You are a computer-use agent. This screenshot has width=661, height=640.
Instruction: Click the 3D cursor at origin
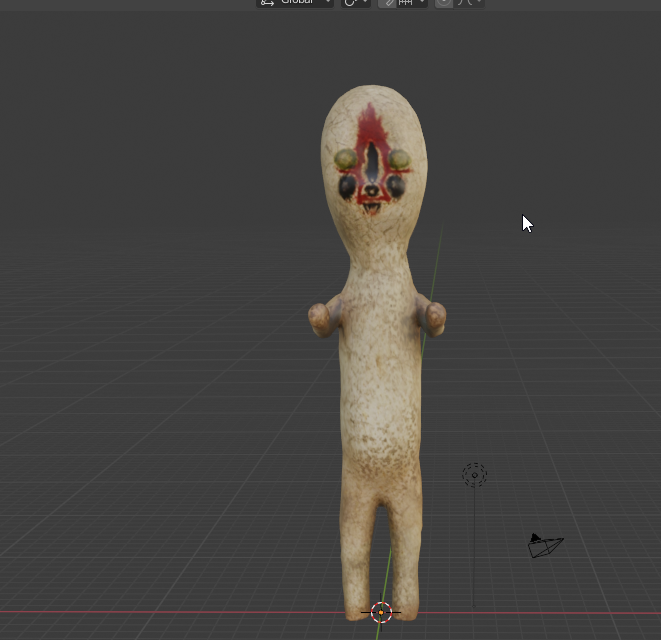(x=381, y=612)
